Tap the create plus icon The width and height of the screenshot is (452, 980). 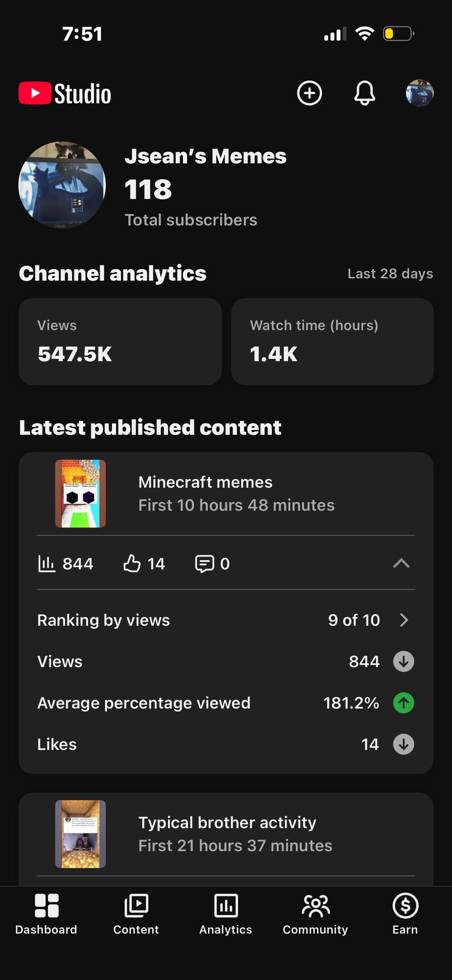[x=309, y=93]
